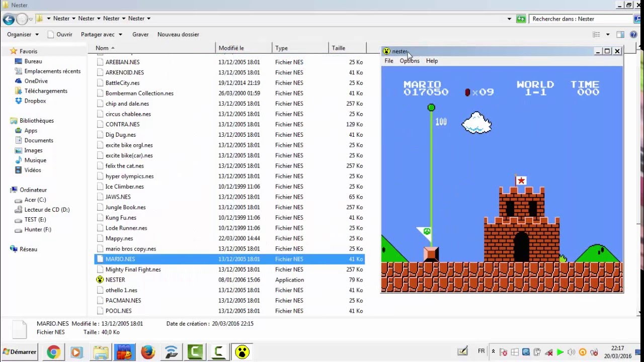The width and height of the screenshot is (644, 362).
Task: Select Bomberman Collection.nes file
Action: click(x=230, y=93)
